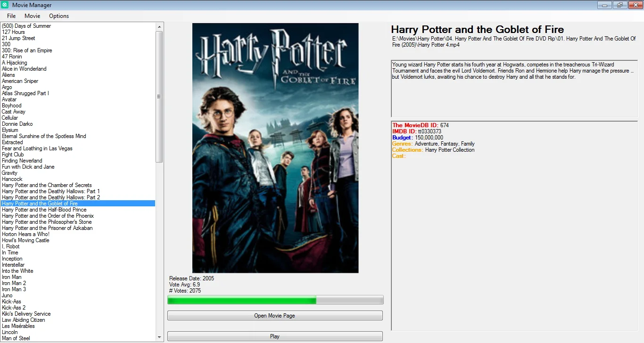
Task: Click the Movie Manager app icon in title bar
Action: [x=5, y=5]
